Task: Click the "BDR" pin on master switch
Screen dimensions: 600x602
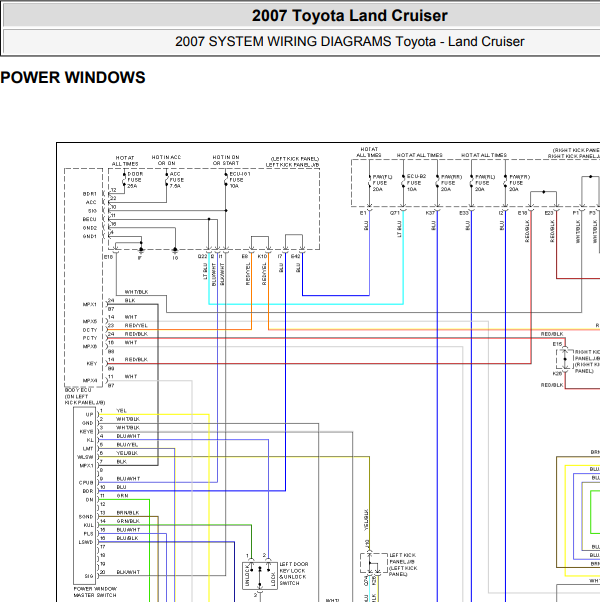Action: [88, 491]
